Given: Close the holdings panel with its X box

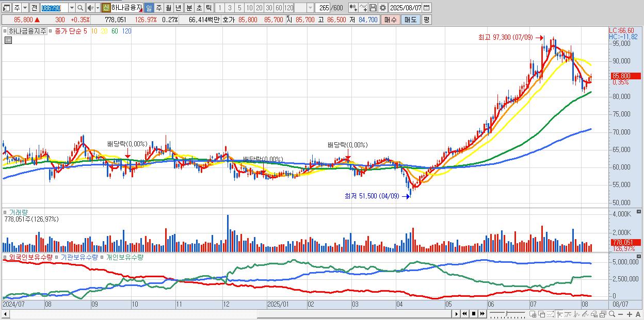Looking at the screenshot, I should [x=638, y=256].
